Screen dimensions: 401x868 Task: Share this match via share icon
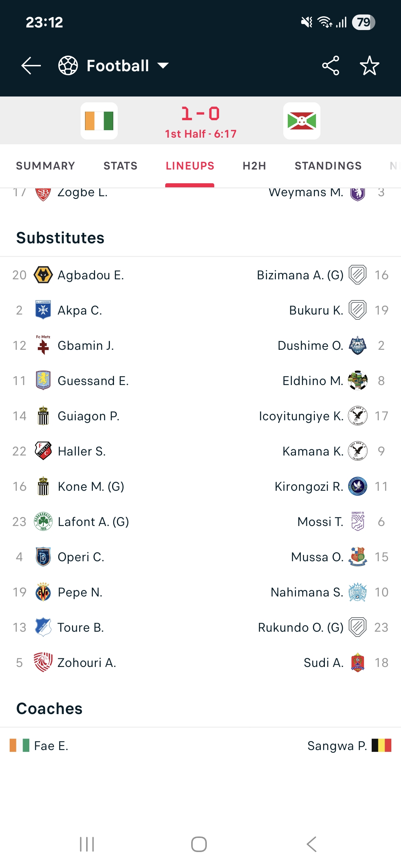click(330, 66)
